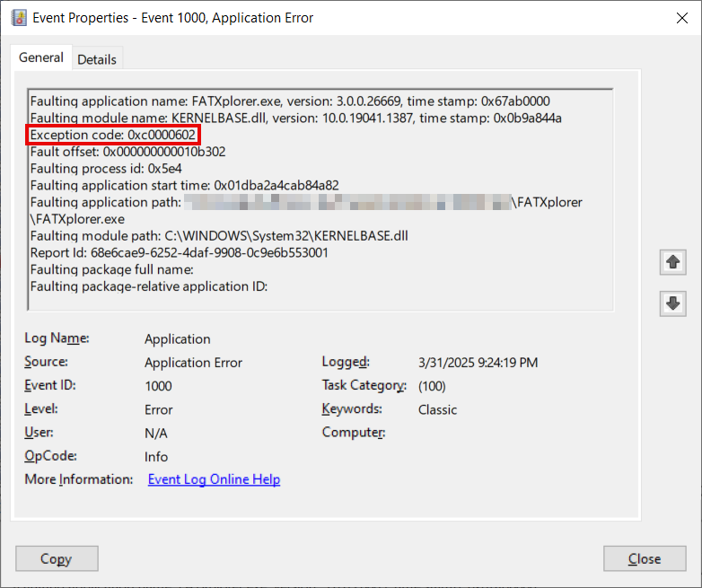This screenshot has height=588, width=702.
Task: Click the Fault offset 0x000000000010b302 line
Action: tap(128, 152)
